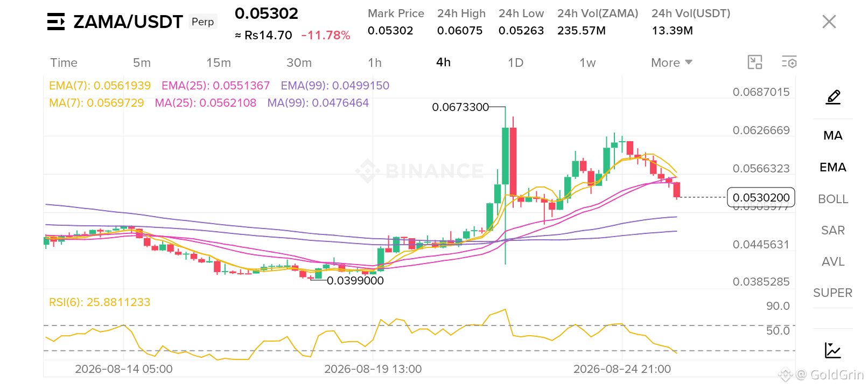Select the 1D interval

pos(516,63)
